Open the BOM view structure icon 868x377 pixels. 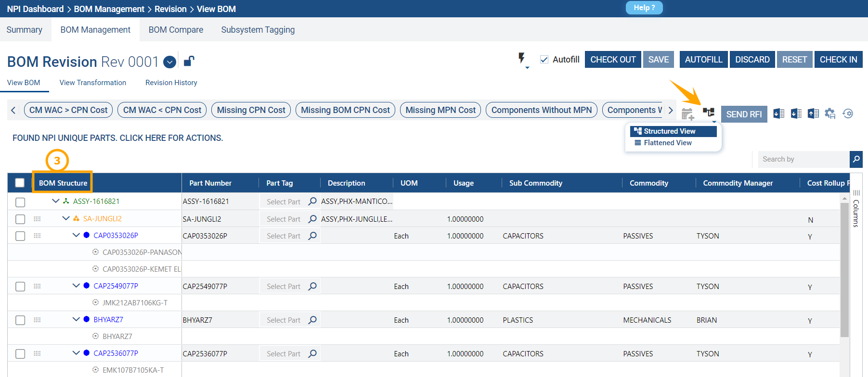[708, 113]
